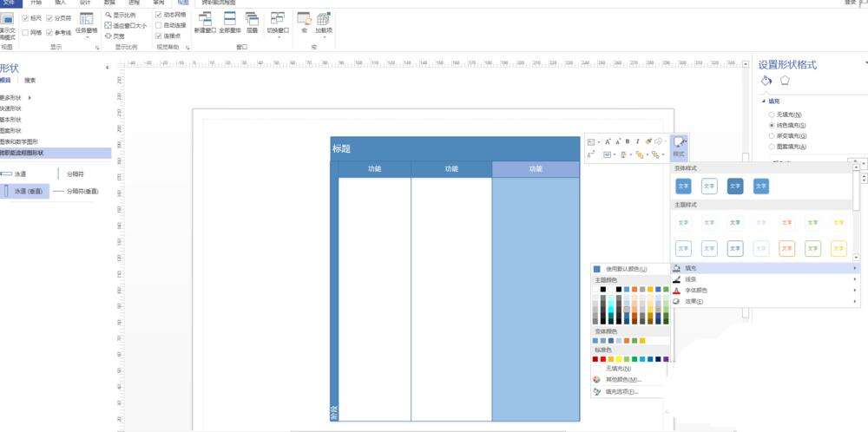Select the highlighted third 功能 swimlane header
868x432 pixels.
[536, 169]
